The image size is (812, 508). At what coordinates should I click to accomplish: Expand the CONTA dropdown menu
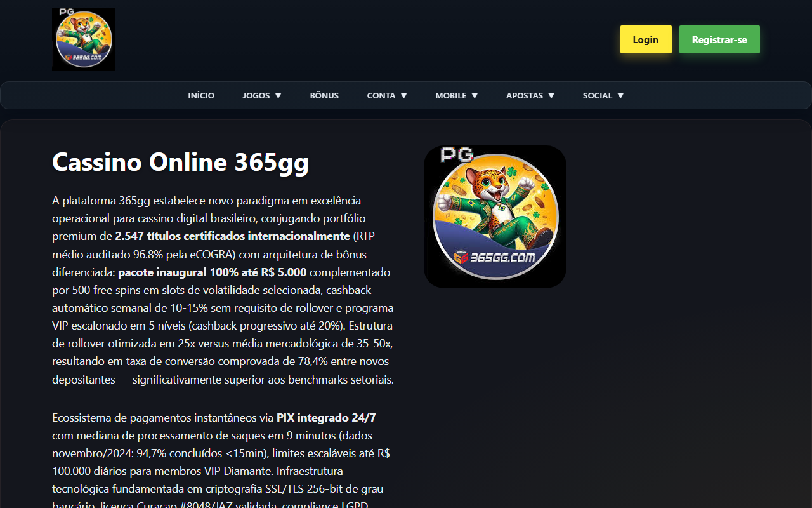[387, 95]
